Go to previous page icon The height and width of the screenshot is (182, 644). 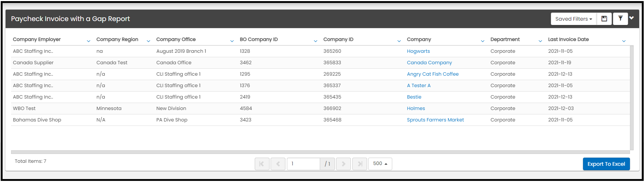coord(278,164)
